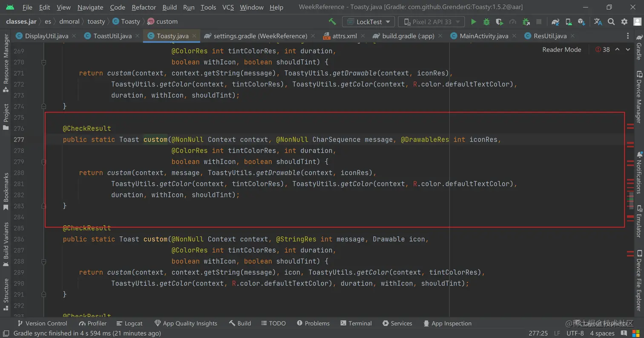Switch to DisplayUtil.java tab
This screenshot has height=338, width=644.
pos(46,36)
